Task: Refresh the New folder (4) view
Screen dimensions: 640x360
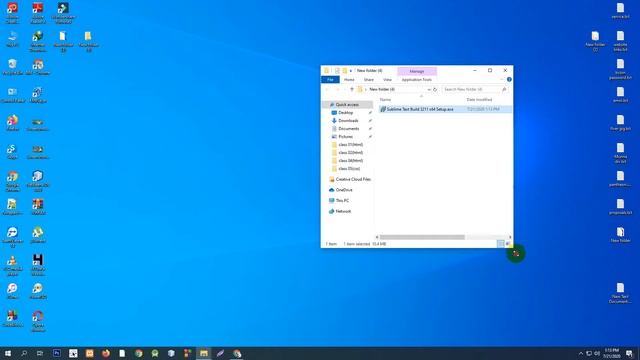Action: tap(435, 89)
